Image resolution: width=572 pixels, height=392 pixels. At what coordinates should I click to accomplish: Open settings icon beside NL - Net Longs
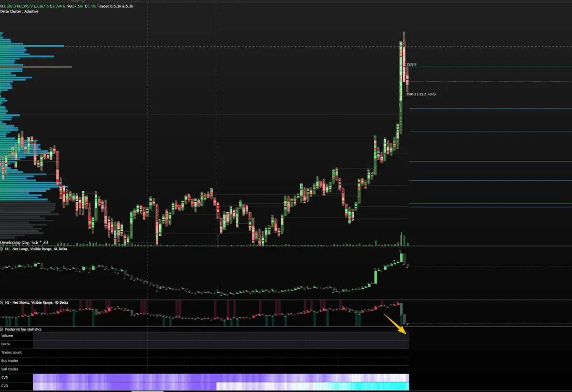(2, 249)
